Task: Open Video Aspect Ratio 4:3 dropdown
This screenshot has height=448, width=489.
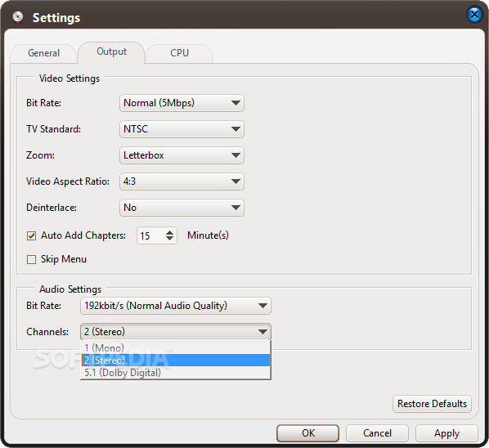Action: pyautogui.click(x=182, y=181)
